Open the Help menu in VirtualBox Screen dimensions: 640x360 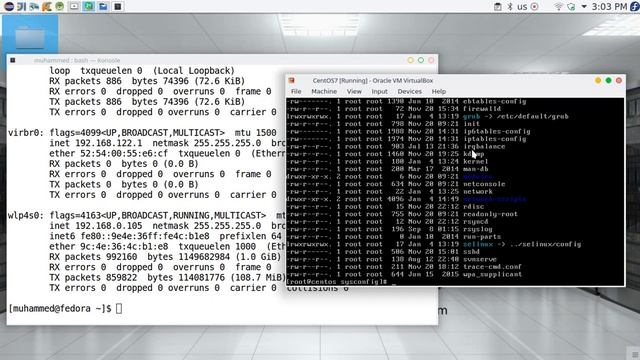click(x=439, y=91)
